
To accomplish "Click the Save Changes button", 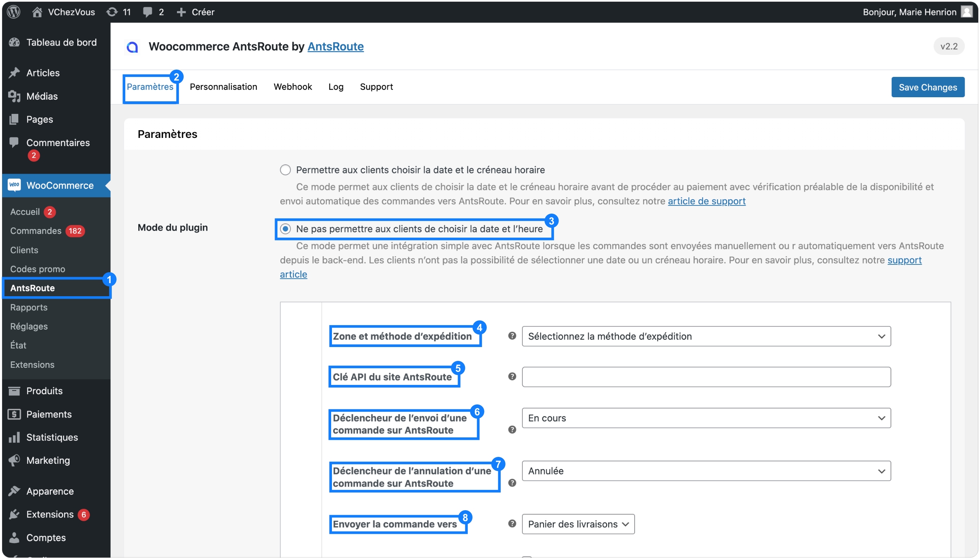I will pyautogui.click(x=928, y=87).
